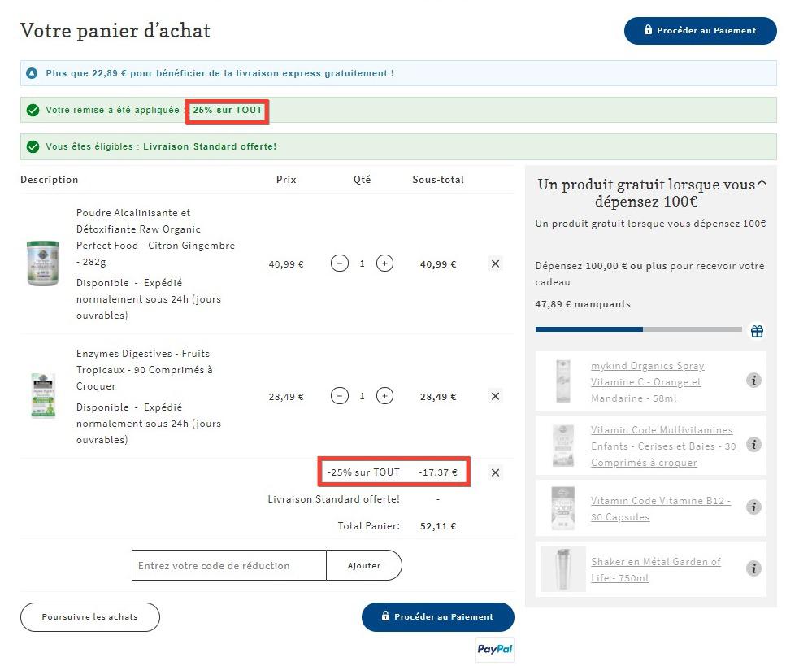Click the 47,89 € manquants text

[583, 304]
